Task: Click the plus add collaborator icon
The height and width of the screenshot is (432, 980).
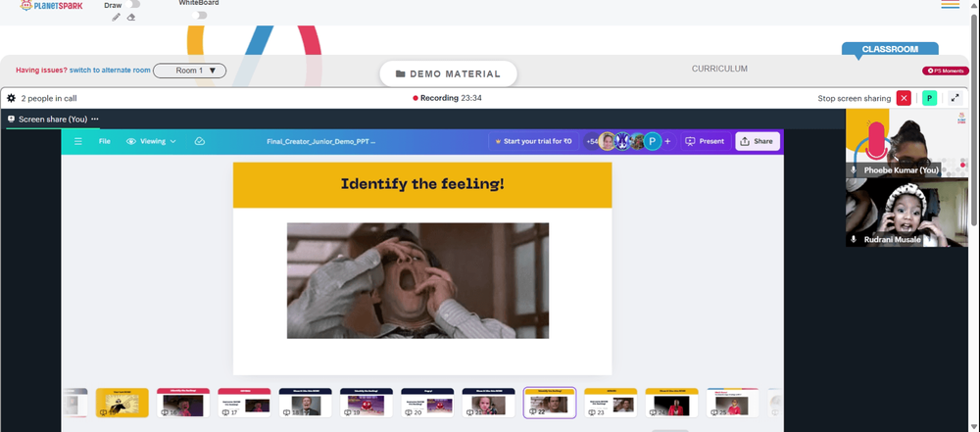Action: pos(667,141)
